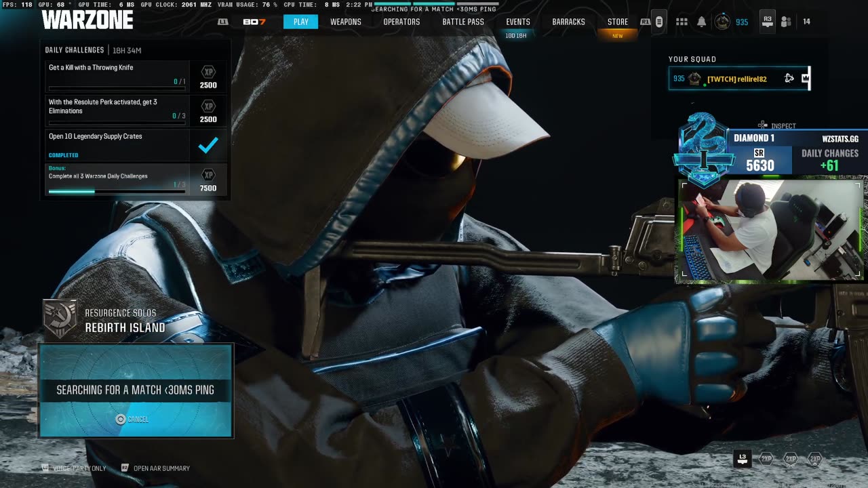Click the L1 previous-tab bumper icon
This screenshot has width=868, height=488.
[223, 22]
